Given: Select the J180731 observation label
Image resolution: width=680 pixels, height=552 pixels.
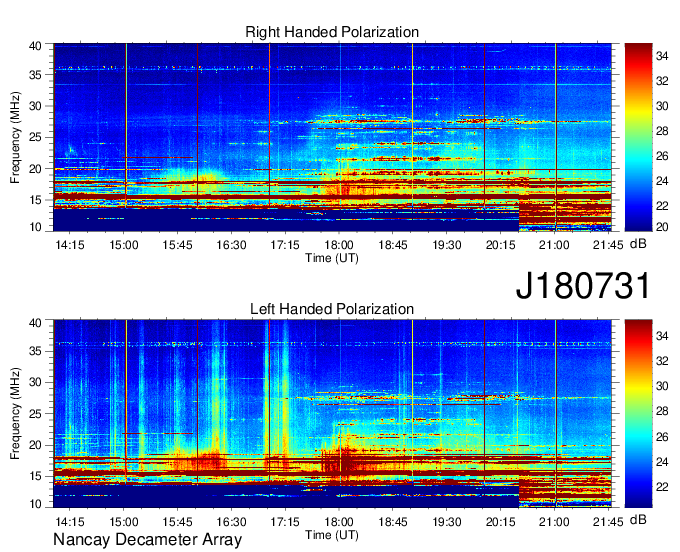Looking at the screenshot, I should pyautogui.click(x=583, y=285).
